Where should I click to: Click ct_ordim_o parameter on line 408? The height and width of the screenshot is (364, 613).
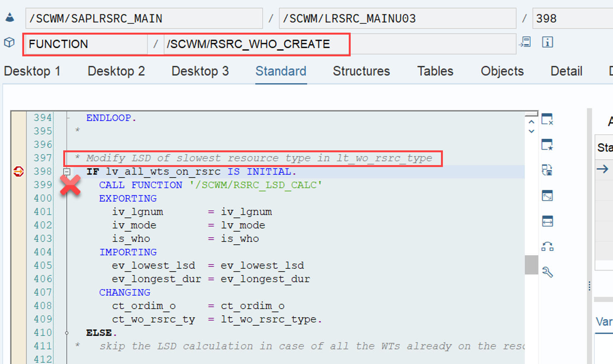pos(144,306)
